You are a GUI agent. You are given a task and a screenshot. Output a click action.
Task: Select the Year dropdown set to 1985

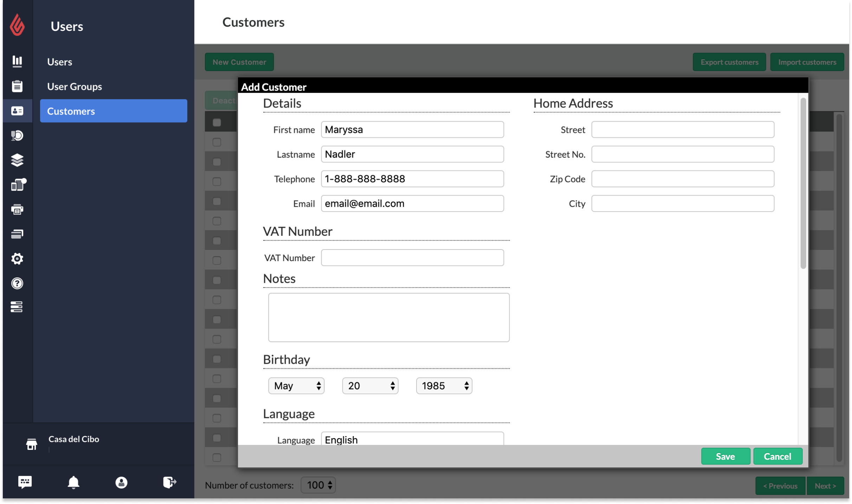click(444, 386)
